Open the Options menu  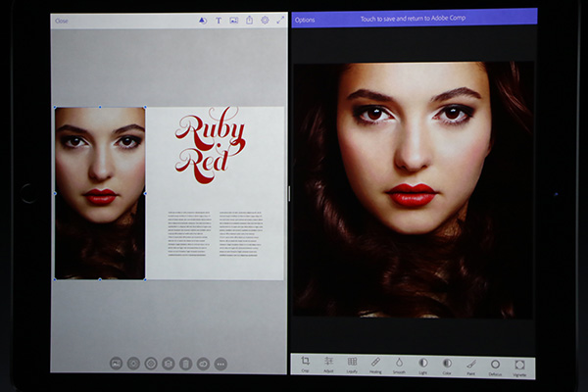pyautogui.click(x=306, y=20)
